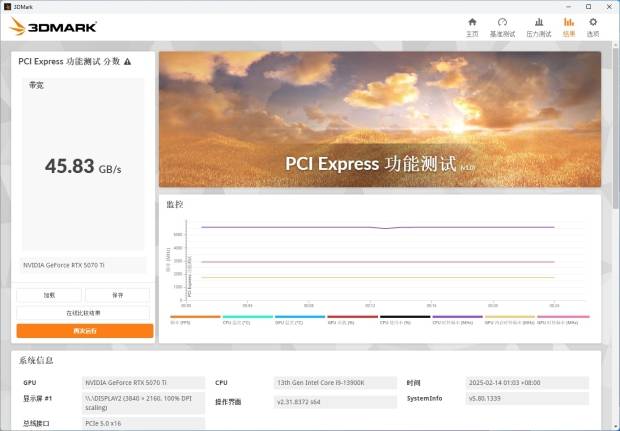Click the SystemInfo version v5.80.1339

coord(527,399)
